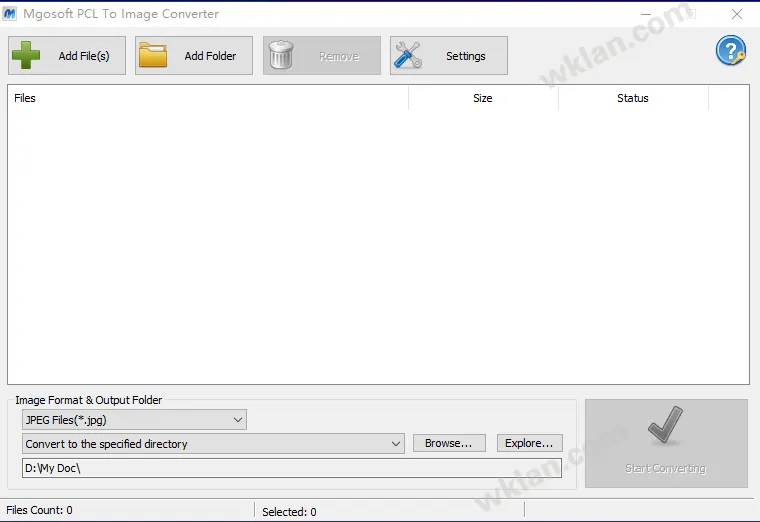Image resolution: width=760 pixels, height=522 pixels.
Task: Sort by the Status column header
Action: click(x=633, y=98)
